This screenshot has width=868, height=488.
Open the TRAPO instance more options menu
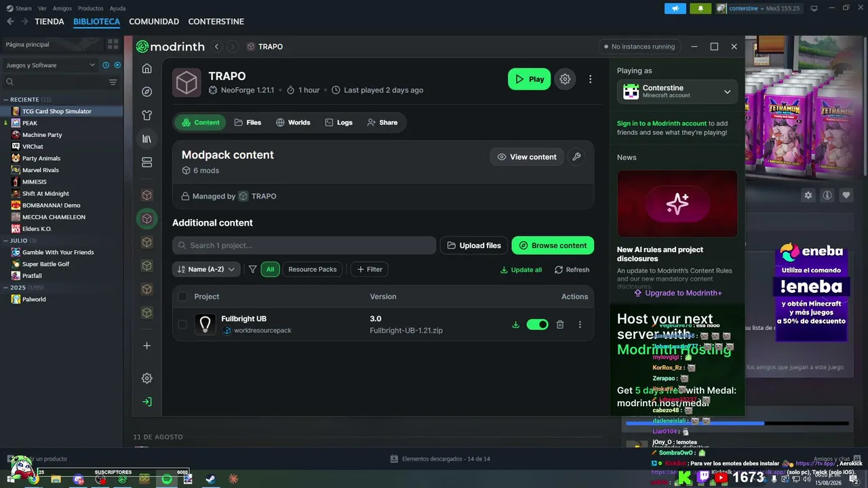[590, 79]
